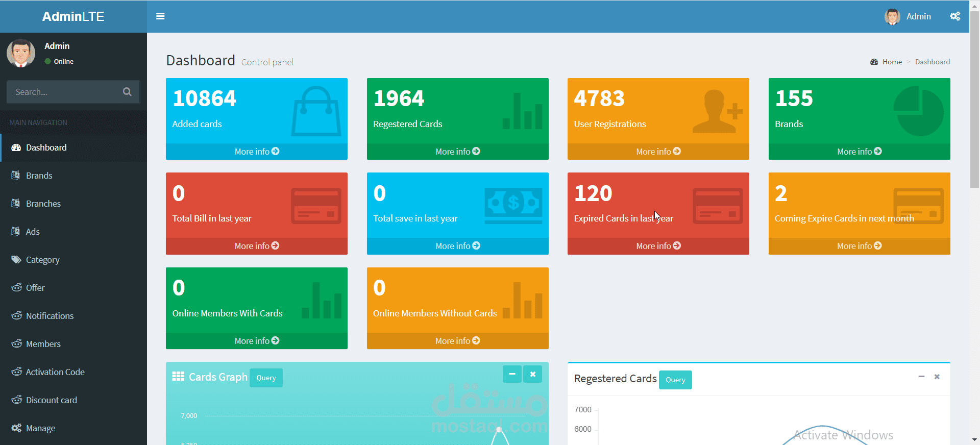Click bar chart icon on Online Members With Cards
This screenshot has height=445, width=980.
(322, 301)
